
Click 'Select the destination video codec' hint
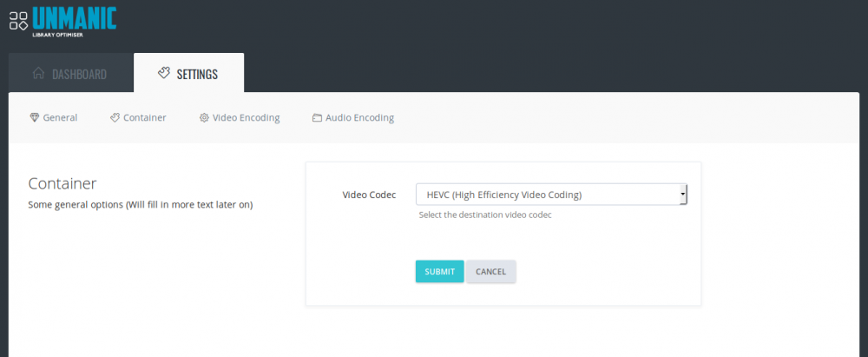(485, 215)
